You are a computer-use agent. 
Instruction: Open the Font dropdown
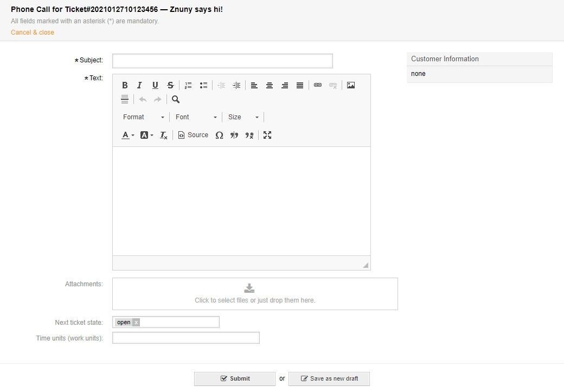click(196, 117)
